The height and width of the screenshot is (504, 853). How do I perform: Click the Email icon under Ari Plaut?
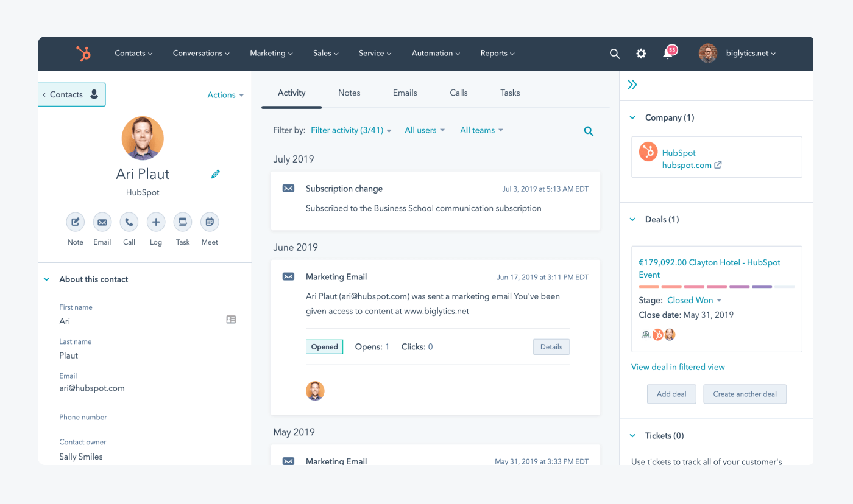click(x=102, y=222)
